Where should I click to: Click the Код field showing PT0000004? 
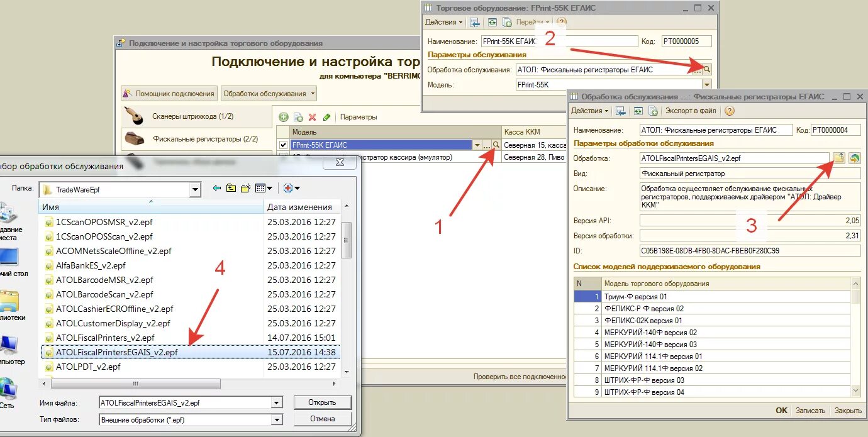pyautogui.click(x=835, y=130)
